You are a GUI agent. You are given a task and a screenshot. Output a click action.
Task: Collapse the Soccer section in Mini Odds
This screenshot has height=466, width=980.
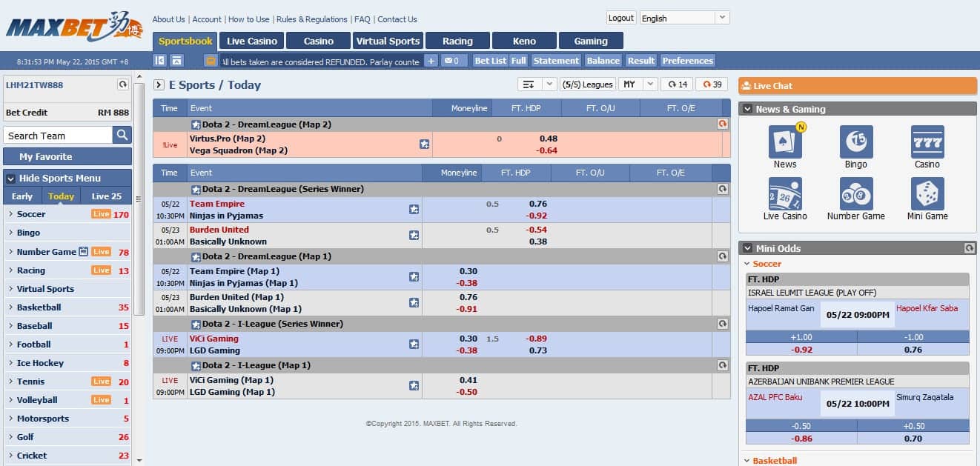tap(747, 264)
